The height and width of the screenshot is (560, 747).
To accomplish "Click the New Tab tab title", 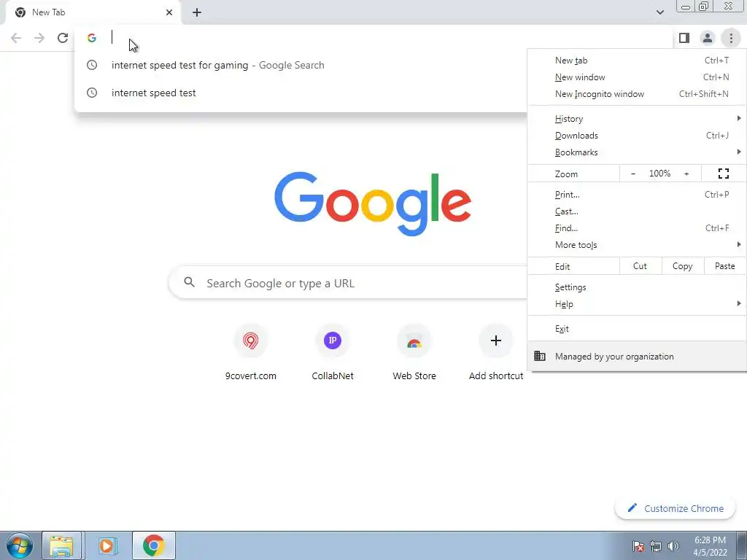I will tap(49, 12).
